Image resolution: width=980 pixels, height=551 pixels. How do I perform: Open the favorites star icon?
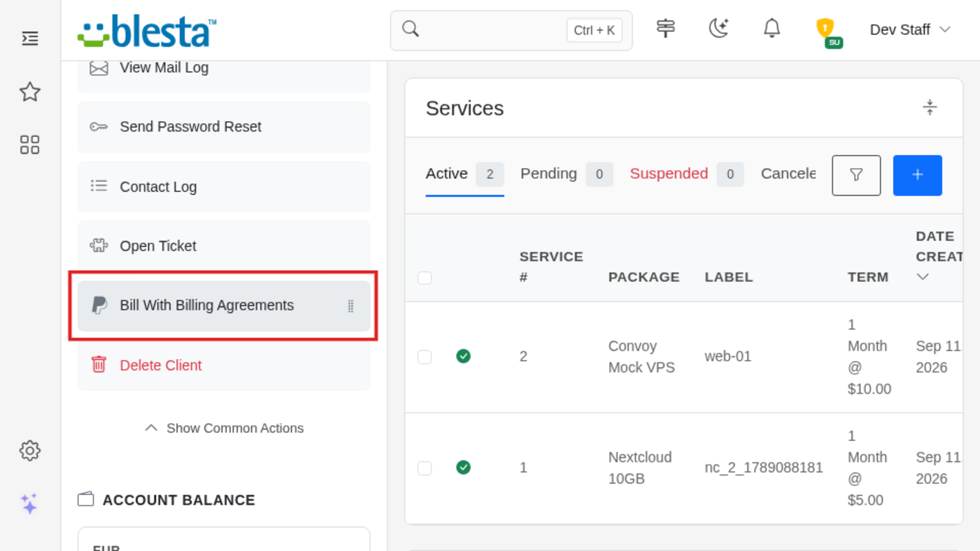coord(30,92)
